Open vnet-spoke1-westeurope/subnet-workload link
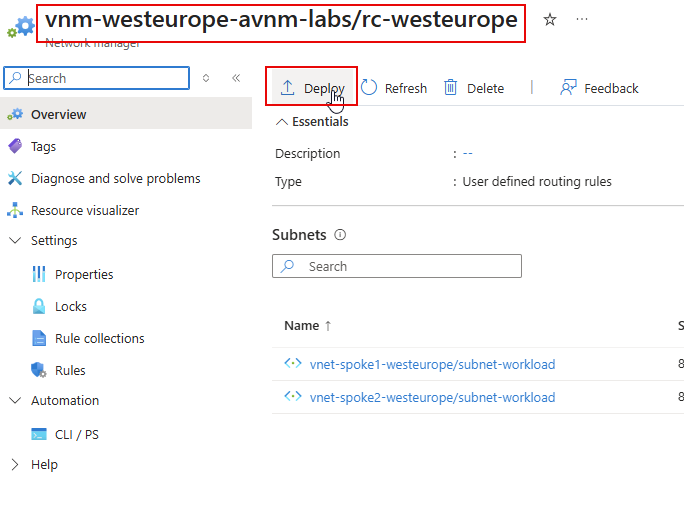 coord(432,364)
